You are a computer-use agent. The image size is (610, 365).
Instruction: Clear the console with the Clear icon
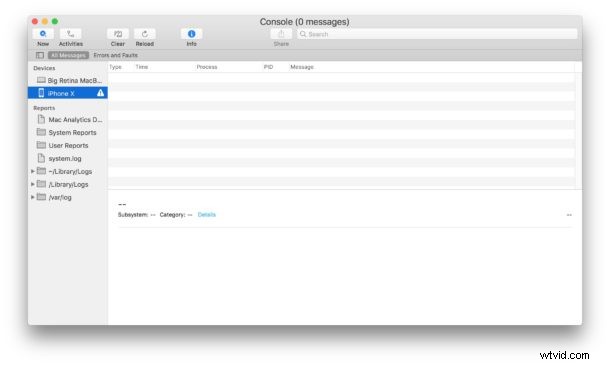tap(118, 34)
